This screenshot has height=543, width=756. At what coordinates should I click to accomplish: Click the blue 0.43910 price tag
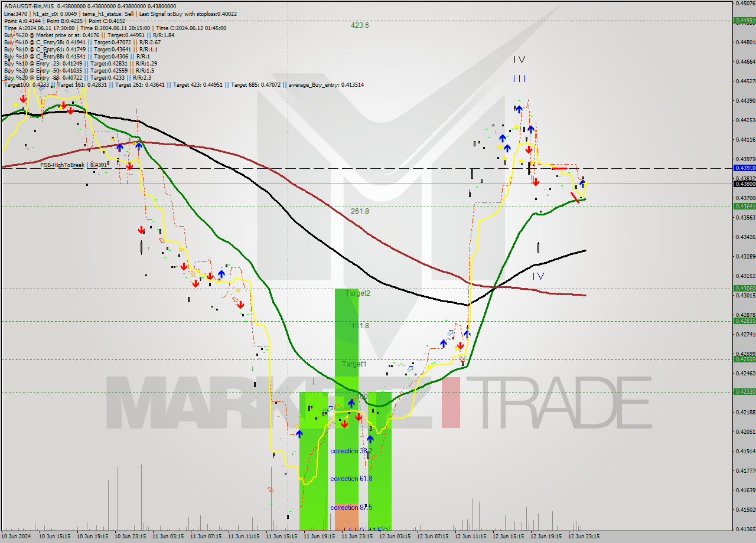click(x=744, y=168)
